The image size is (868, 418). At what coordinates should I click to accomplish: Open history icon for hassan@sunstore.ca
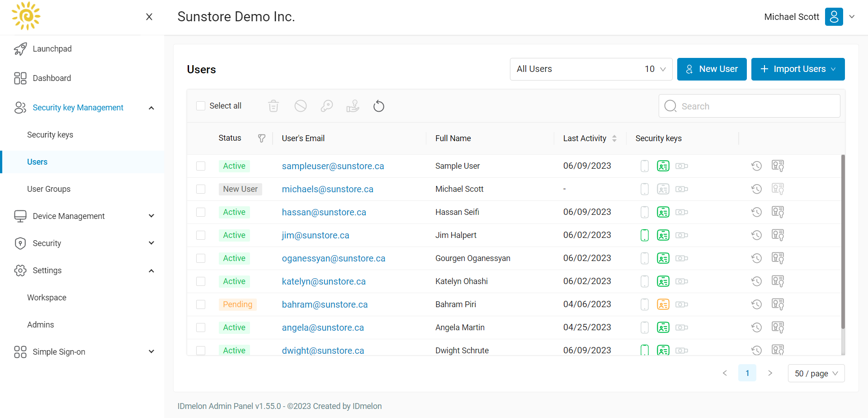pos(756,212)
